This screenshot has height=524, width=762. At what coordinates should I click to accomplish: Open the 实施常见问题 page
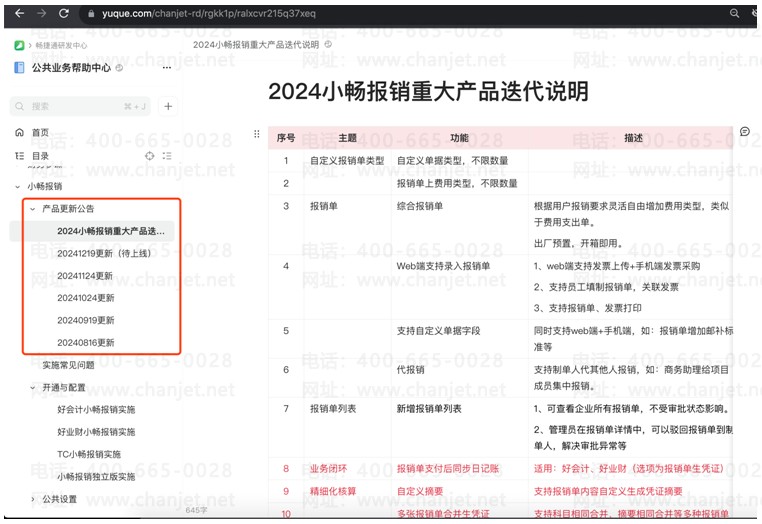coord(68,365)
